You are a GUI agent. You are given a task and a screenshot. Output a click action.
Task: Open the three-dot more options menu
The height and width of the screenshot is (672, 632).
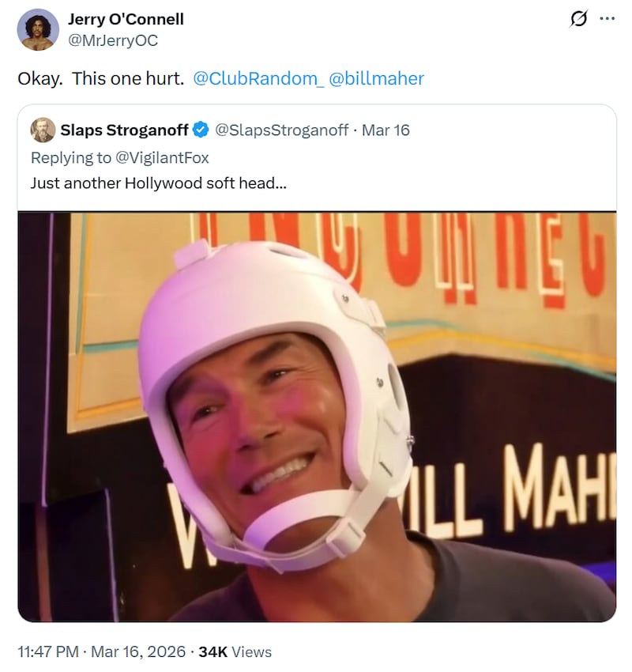pos(607,19)
